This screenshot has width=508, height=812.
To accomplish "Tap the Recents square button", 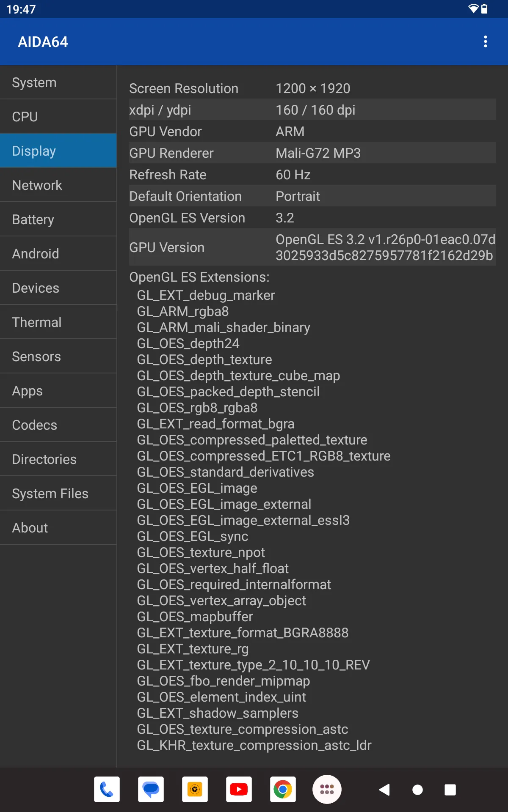I will click(x=450, y=790).
